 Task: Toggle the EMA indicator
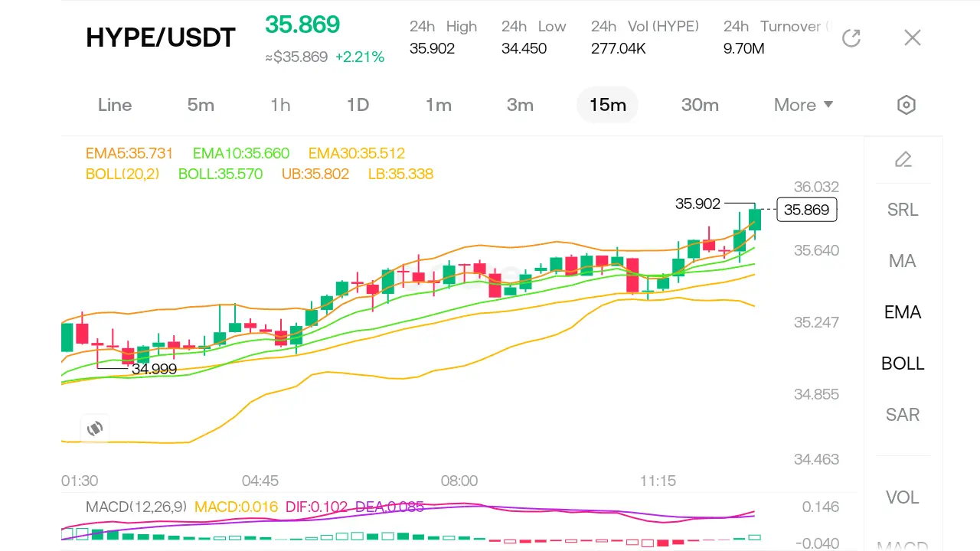click(x=903, y=312)
